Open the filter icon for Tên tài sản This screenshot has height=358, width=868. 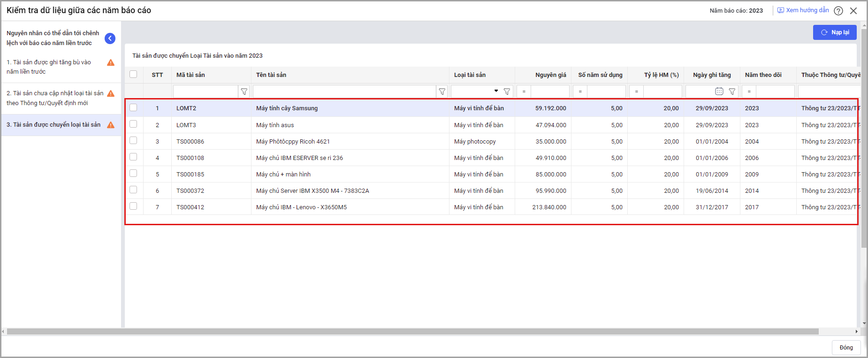tap(442, 91)
